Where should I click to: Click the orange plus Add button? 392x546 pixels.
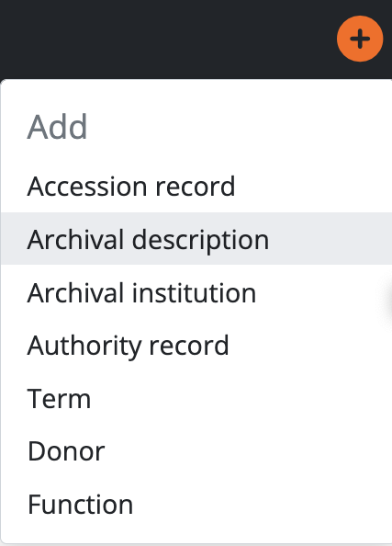coord(360,39)
